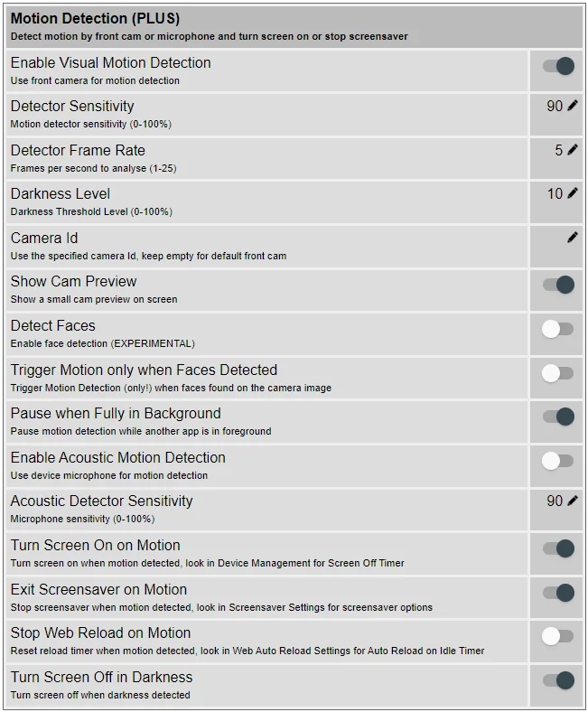The width and height of the screenshot is (588, 712).
Task: Edit Detector Sensitivity with pencil icon
Action: pos(573,106)
